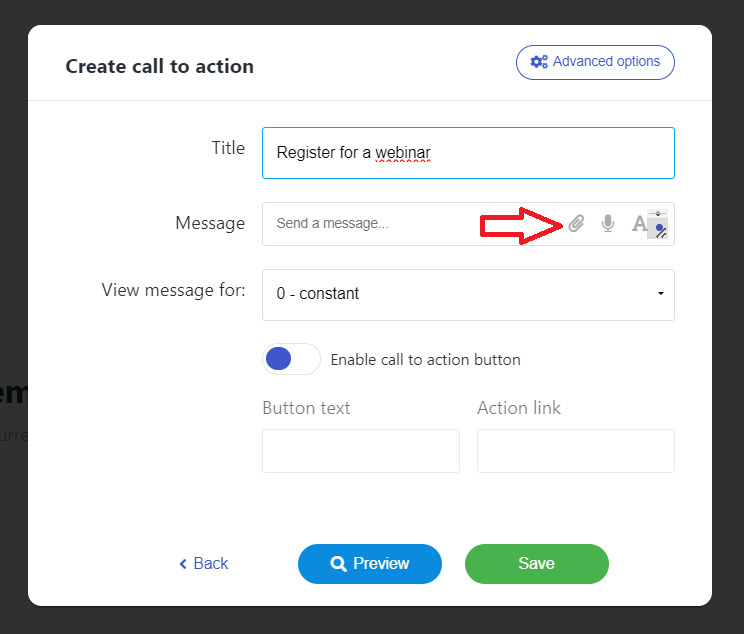Preview the call to action
This screenshot has width=744, height=634.
[369, 564]
